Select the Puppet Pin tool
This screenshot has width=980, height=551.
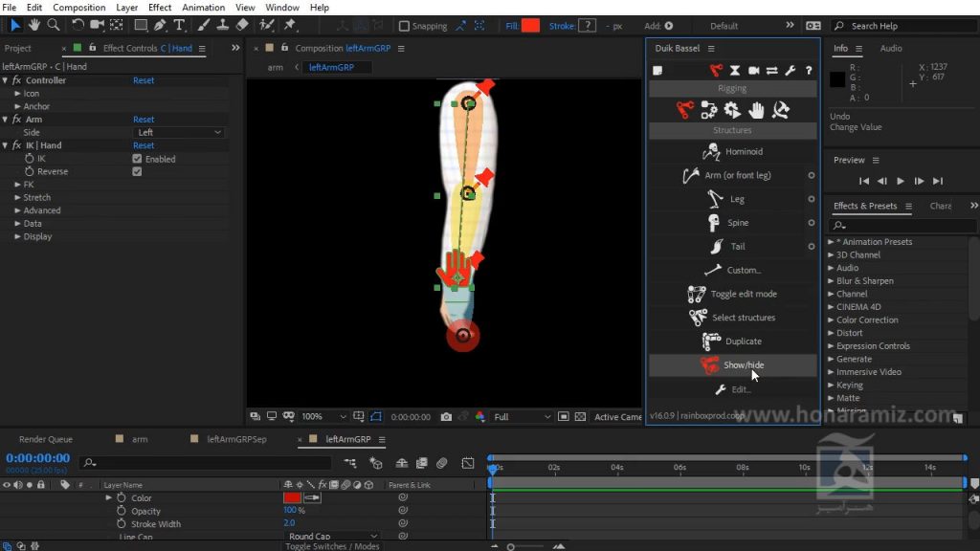pos(290,25)
